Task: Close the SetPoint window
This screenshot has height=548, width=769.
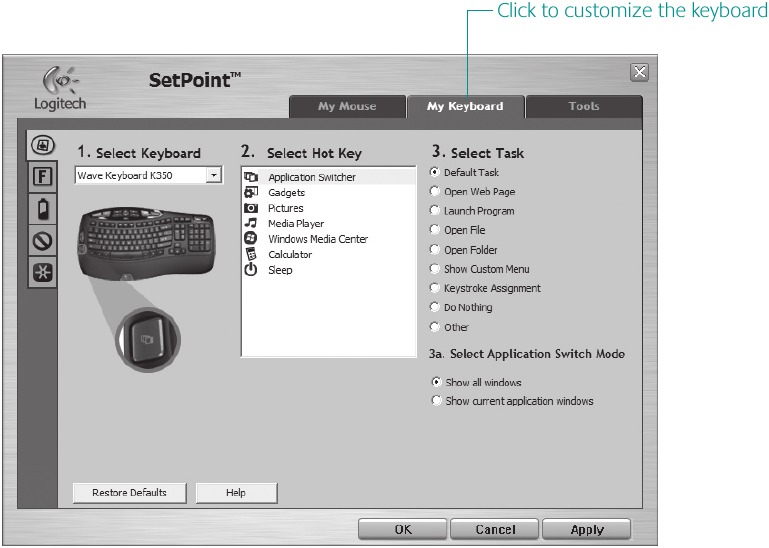Action: point(640,72)
